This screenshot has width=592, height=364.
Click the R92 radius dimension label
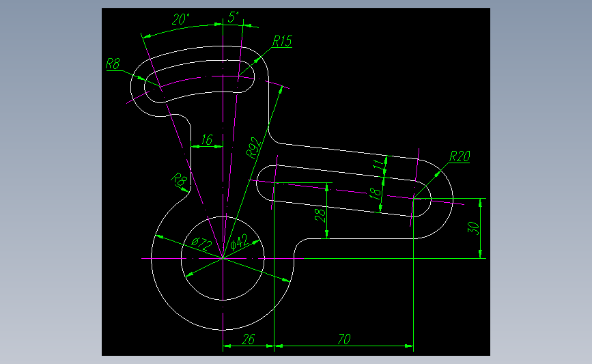(253, 148)
